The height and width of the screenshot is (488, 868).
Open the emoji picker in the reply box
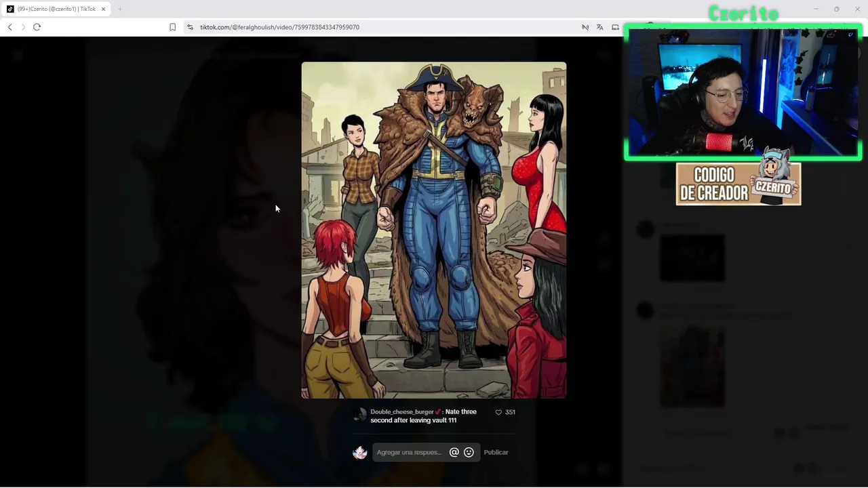point(469,452)
